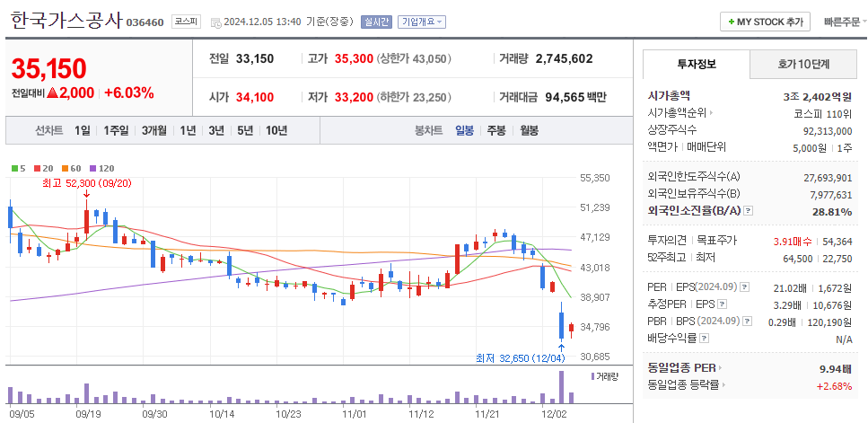
Task: Click the green 5-day moving average legend
Action: click(x=19, y=168)
